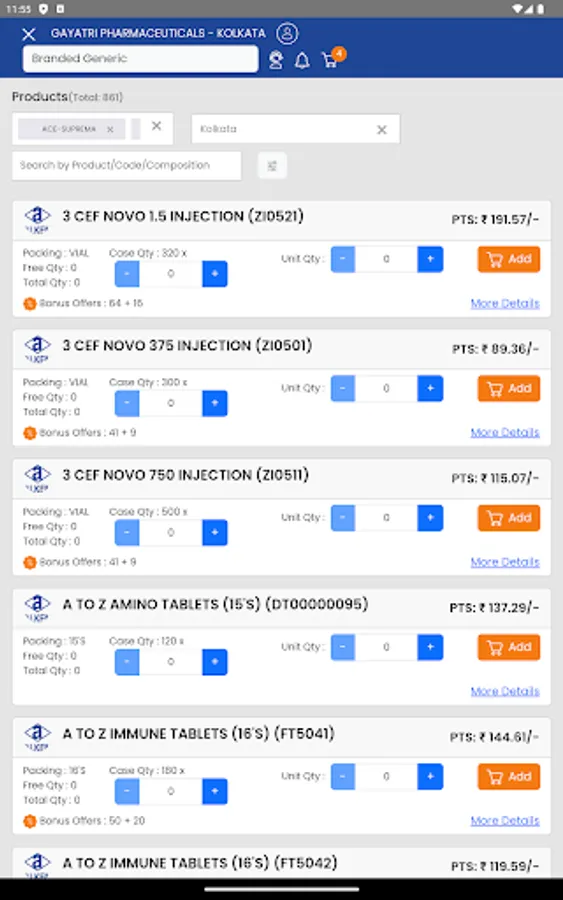The image size is (563, 900).
Task: View More Details for A TO Z Amino Tablets
Action: coord(505,691)
